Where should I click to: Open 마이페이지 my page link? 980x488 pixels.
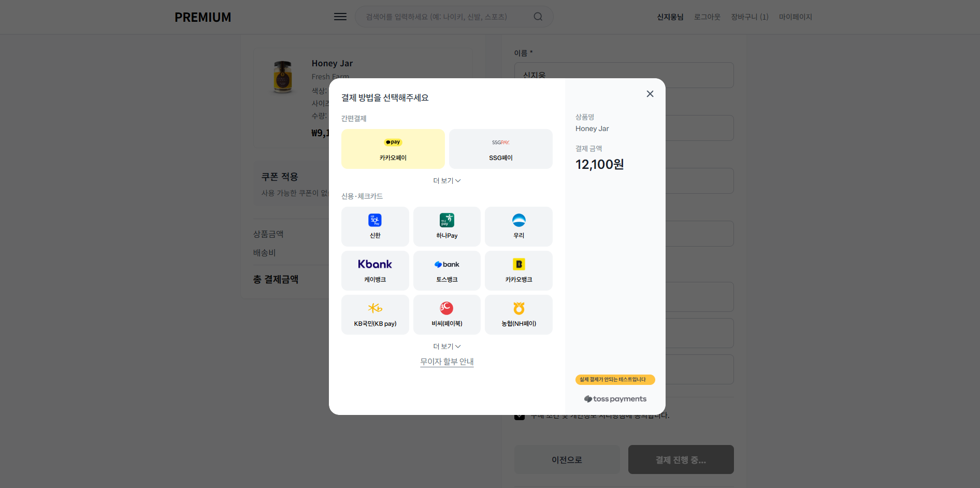point(796,17)
